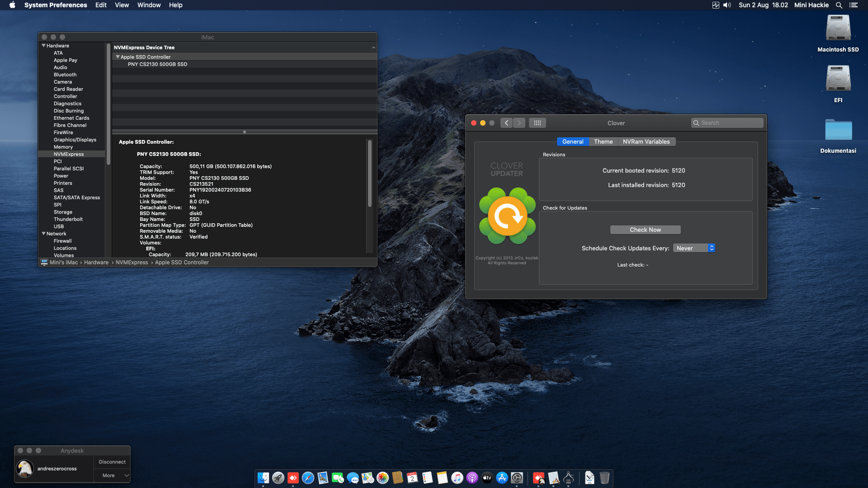Open the Schedule Check Updates dropdown
The height and width of the screenshot is (488, 868).
pos(693,248)
